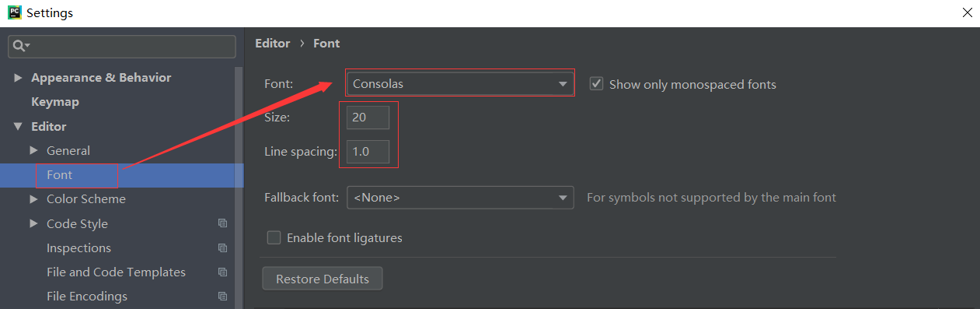The width and height of the screenshot is (980, 309).
Task: Click the copy icon beside File and Code Templates
Action: 223,272
